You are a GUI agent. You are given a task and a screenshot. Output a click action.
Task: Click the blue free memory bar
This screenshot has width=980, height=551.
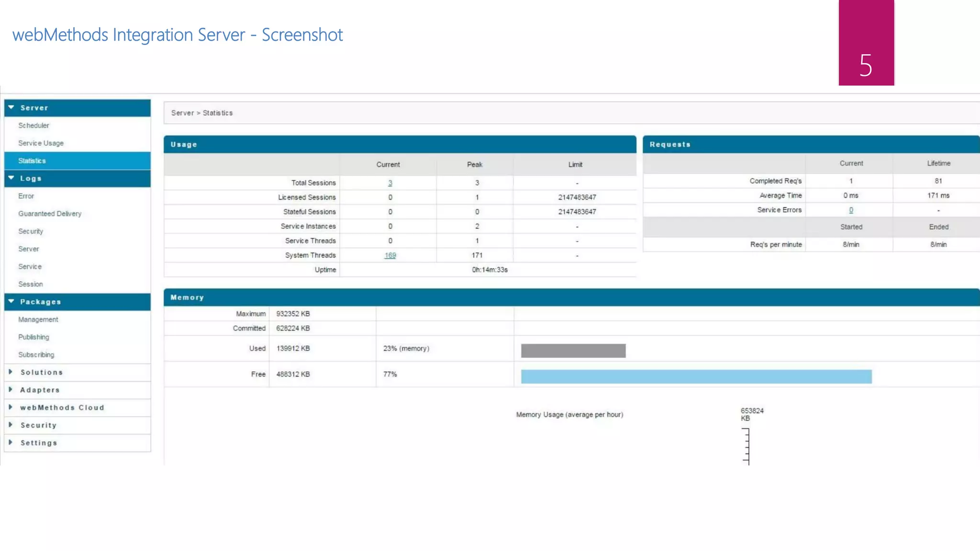tap(696, 376)
